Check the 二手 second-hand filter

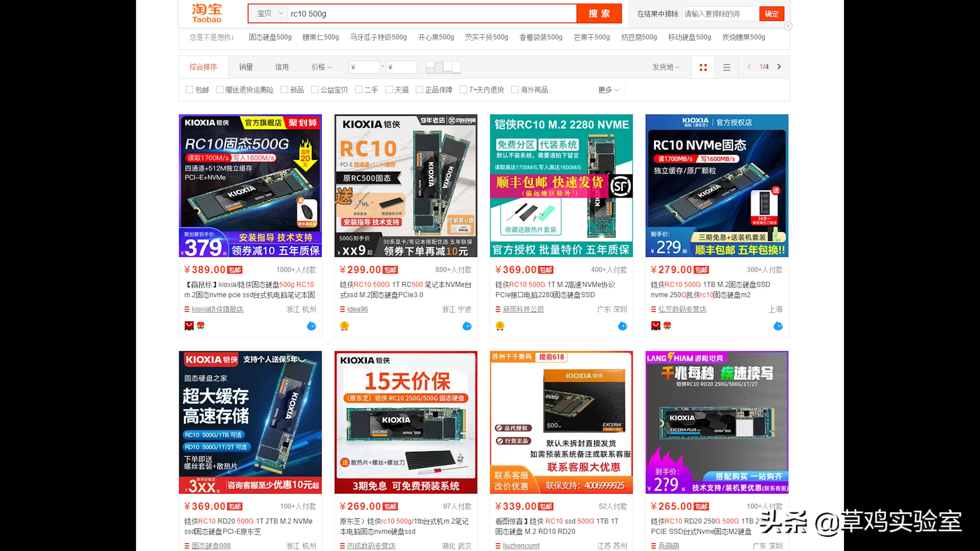358,90
